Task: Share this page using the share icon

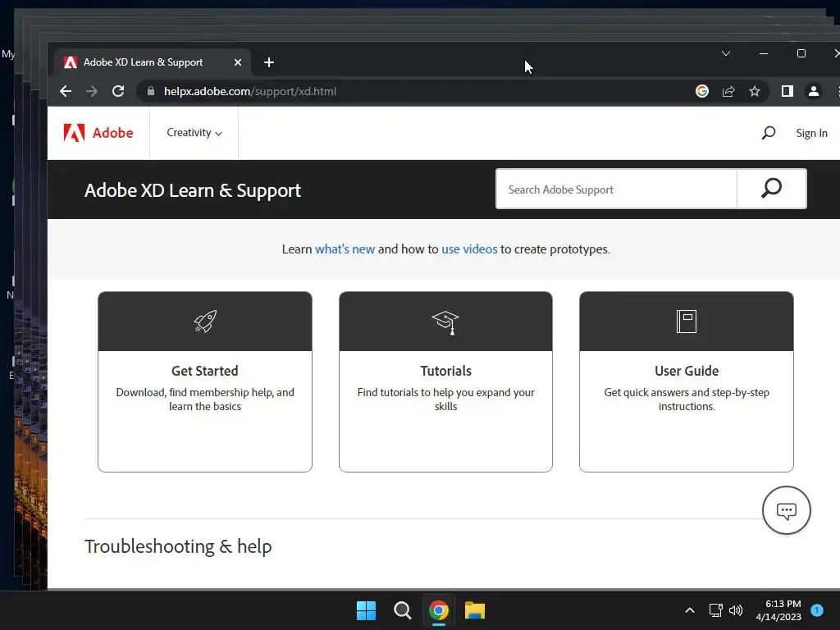Action: (x=728, y=92)
